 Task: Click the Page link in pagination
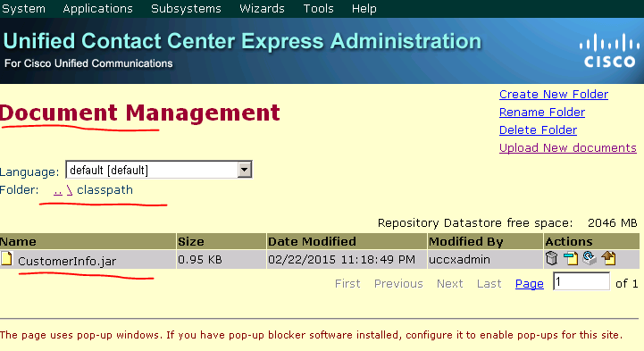(x=530, y=284)
